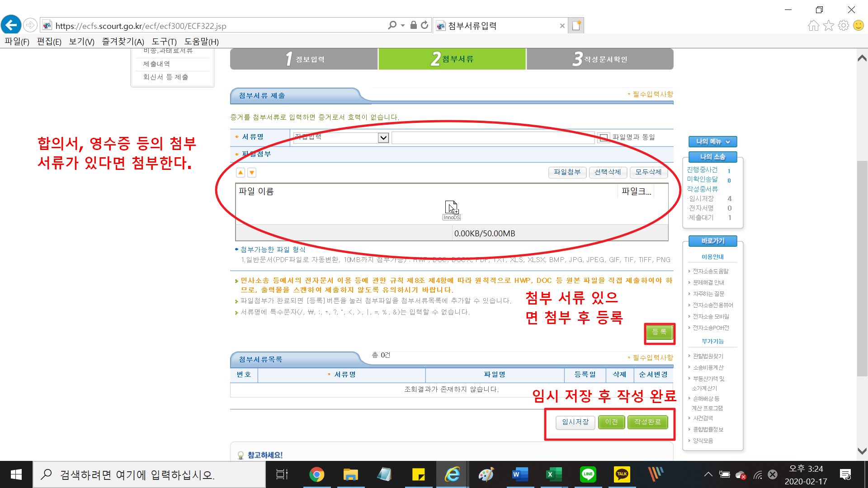This screenshot has width=868, height=488.
Task: Open the favorites star icon
Action: pyautogui.click(x=828, y=25)
